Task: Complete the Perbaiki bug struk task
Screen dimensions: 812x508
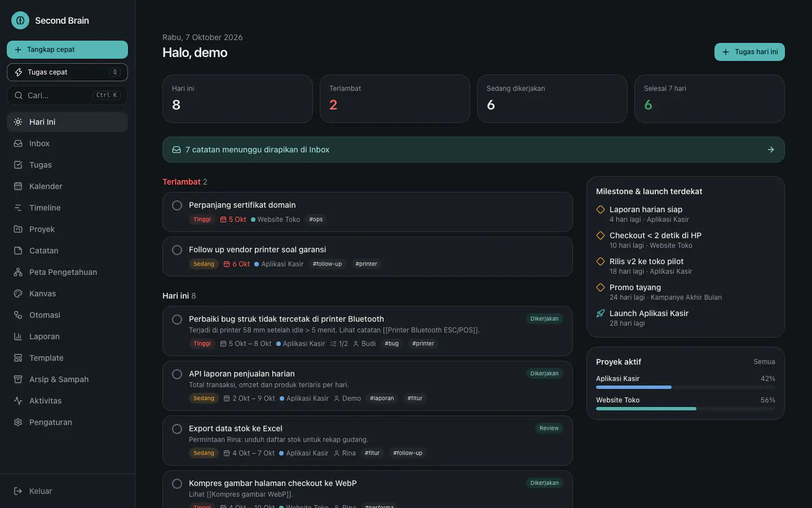Action: (x=177, y=319)
